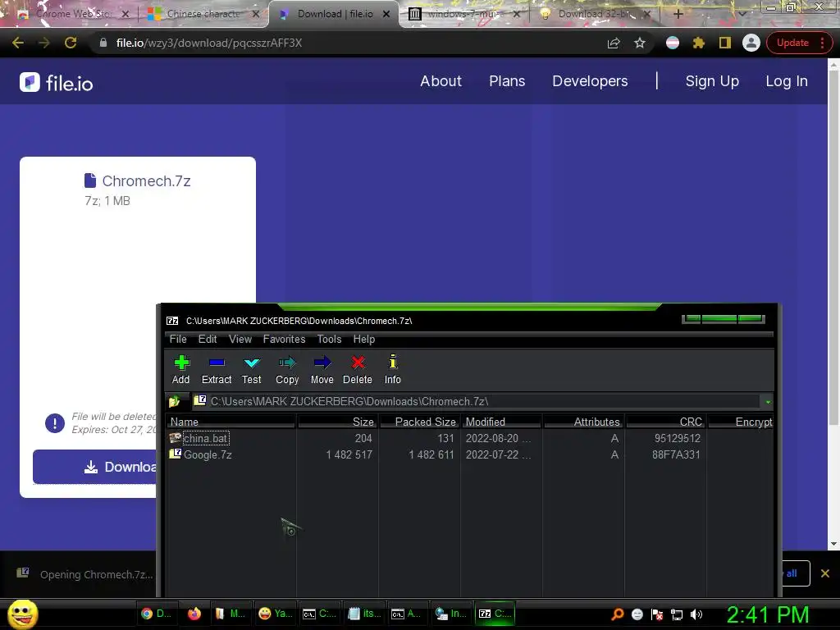
Task: Click the volume speaker tray icon
Action: coord(696,614)
